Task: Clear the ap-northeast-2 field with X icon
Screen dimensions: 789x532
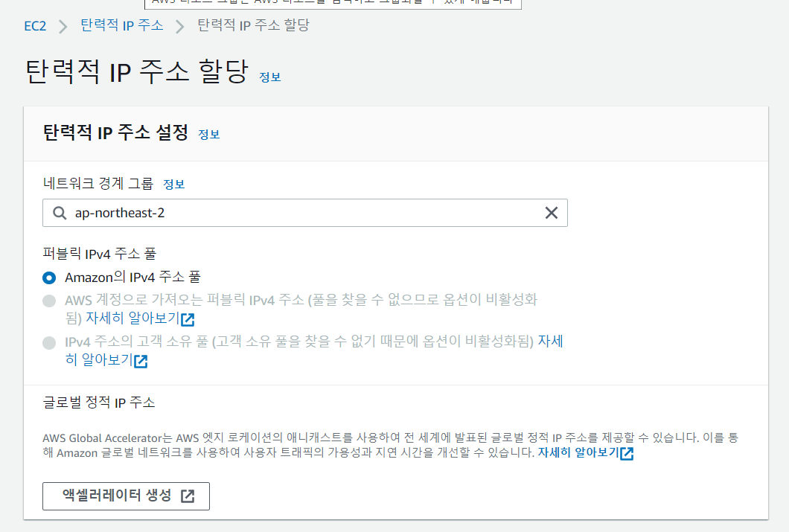Action: tap(552, 213)
